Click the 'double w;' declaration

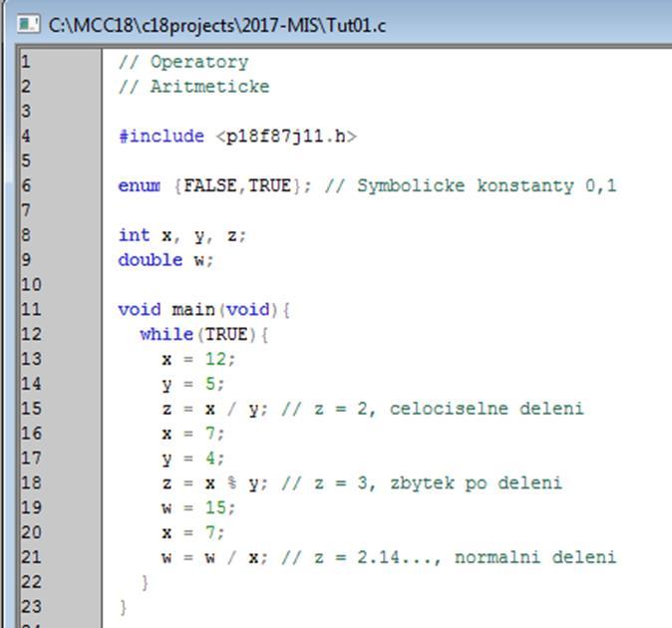click(166, 260)
